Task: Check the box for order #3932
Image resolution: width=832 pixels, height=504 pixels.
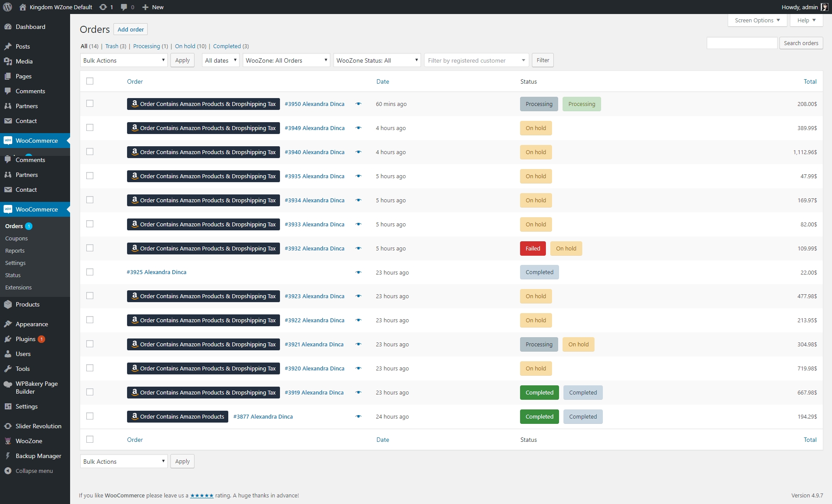Action: [x=90, y=248]
